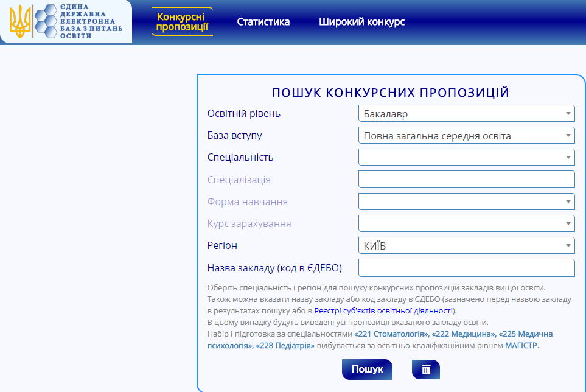Select the Конкурсні пропозиції tab
This screenshot has width=586, height=392.
click(x=182, y=21)
